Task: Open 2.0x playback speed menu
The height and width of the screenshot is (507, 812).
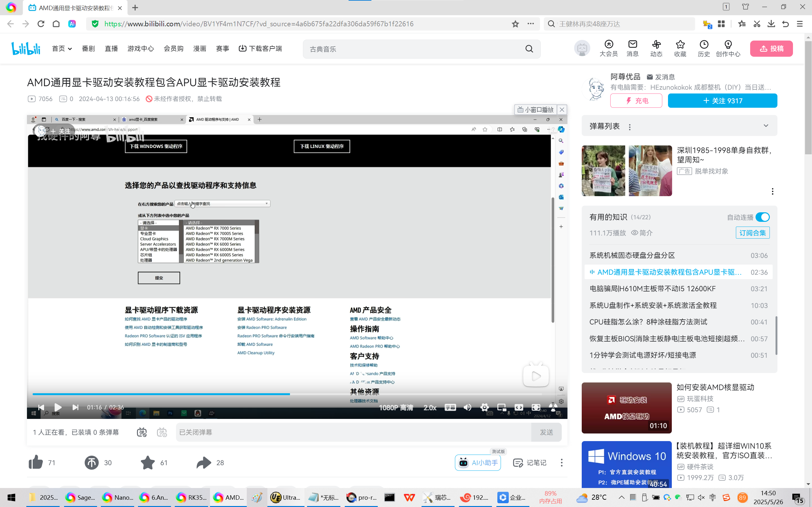Action: (x=430, y=408)
